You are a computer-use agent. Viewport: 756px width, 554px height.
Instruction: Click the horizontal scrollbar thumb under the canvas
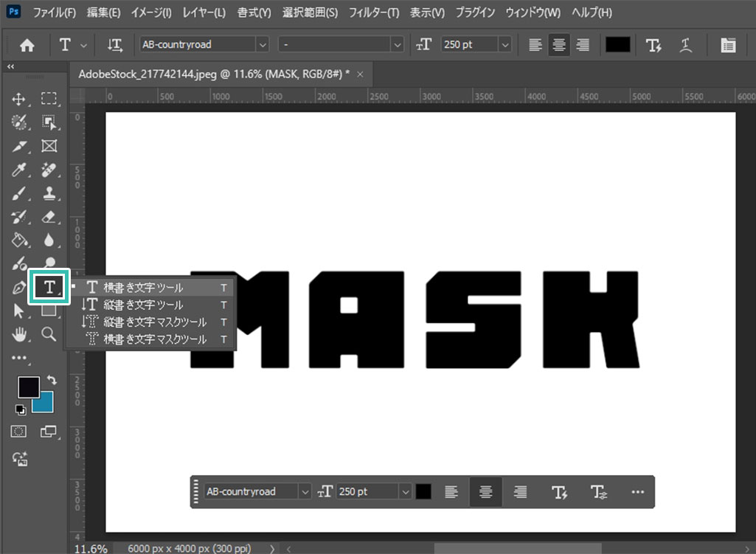[x=517, y=549]
